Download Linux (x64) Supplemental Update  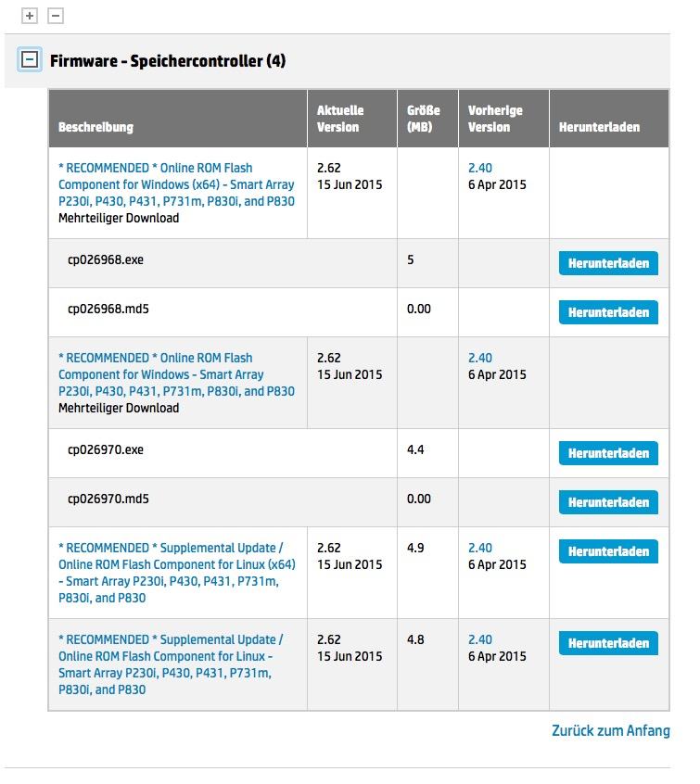[x=608, y=551]
